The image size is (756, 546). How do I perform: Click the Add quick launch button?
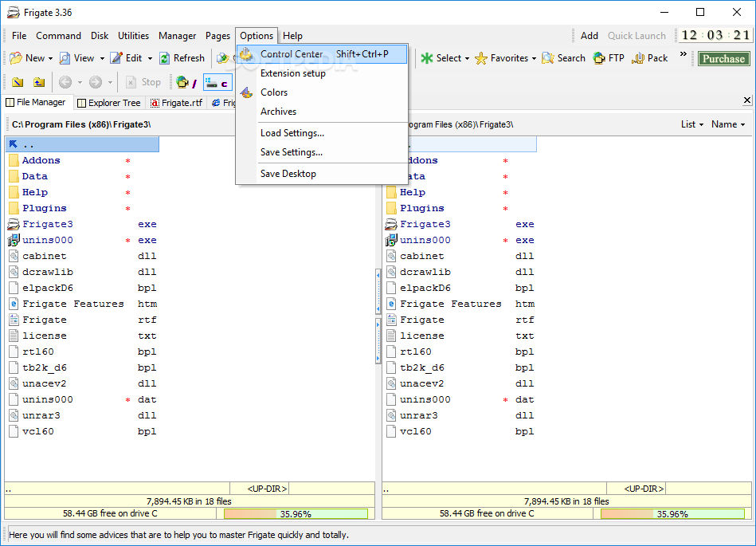pyautogui.click(x=590, y=36)
